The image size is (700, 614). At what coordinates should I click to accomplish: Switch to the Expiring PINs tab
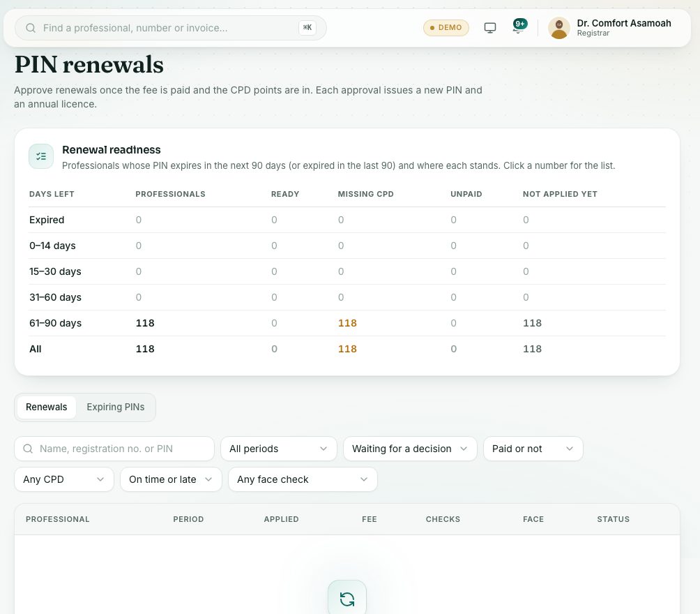click(x=116, y=407)
